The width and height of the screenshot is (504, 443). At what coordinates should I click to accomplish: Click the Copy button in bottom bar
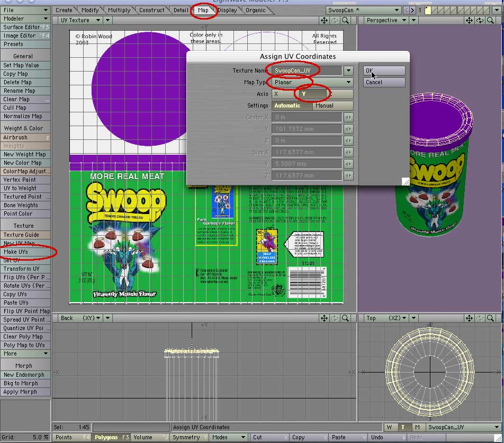coord(309,437)
